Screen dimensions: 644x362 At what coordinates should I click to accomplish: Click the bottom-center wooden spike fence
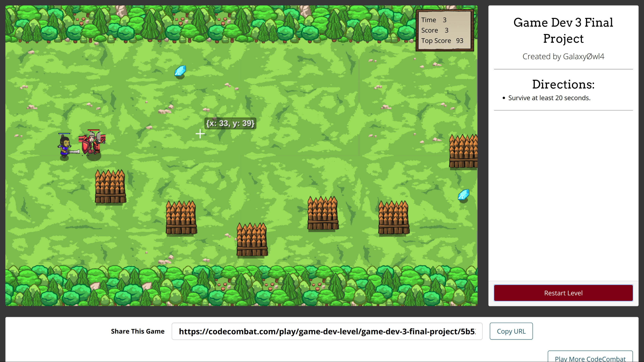tap(252, 240)
